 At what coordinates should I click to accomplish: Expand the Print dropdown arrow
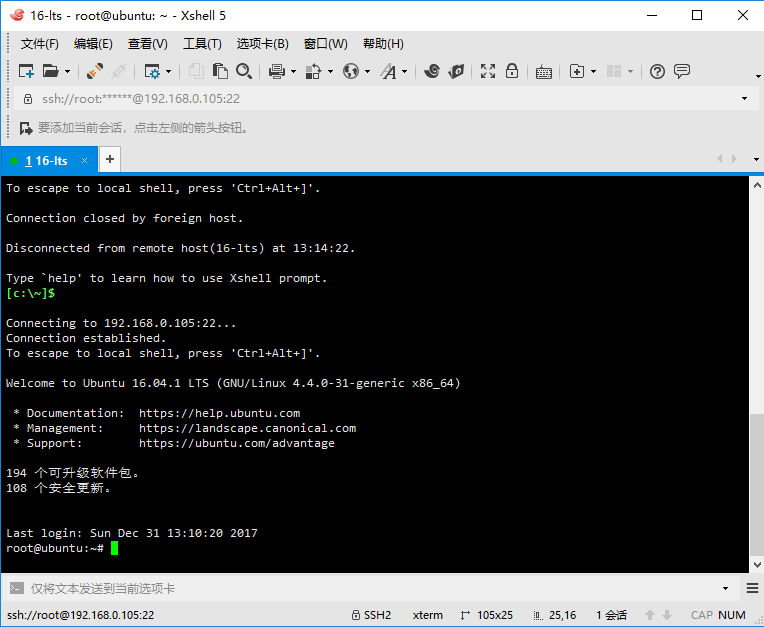(x=293, y=72)
